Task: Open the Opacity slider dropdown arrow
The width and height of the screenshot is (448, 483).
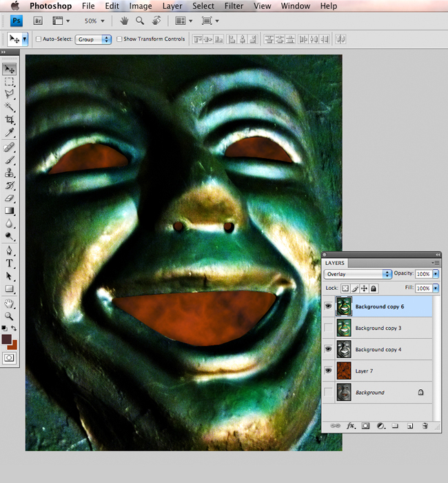Action: click(436, 274)
